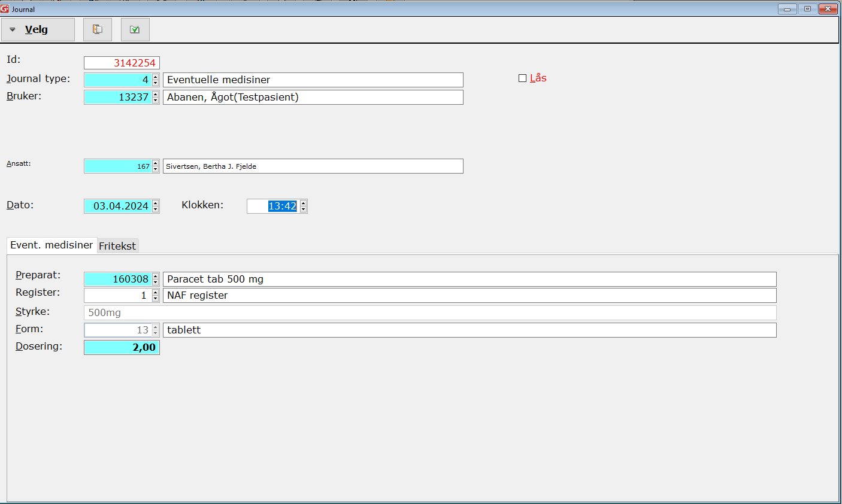Image resolution: width=842 pixels, height=504 pixels.
Task: Click the Journal type spinner arrows
Action: click(x=156, y=80)
